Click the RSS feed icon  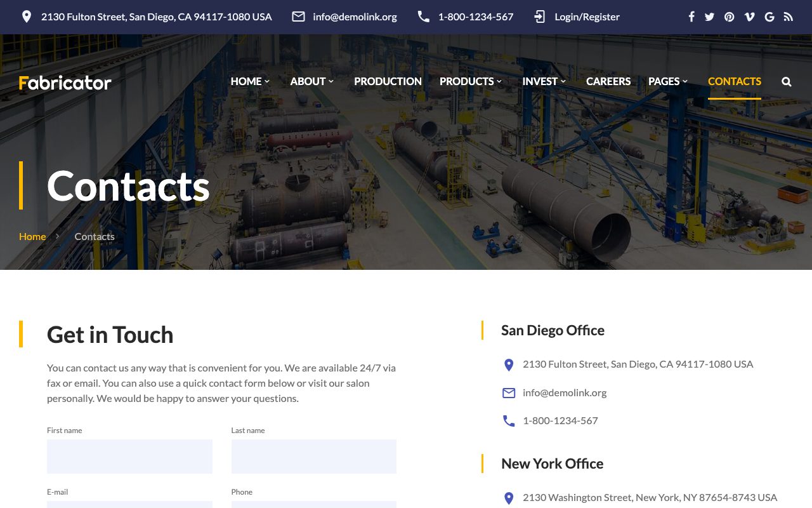[789, 17]
